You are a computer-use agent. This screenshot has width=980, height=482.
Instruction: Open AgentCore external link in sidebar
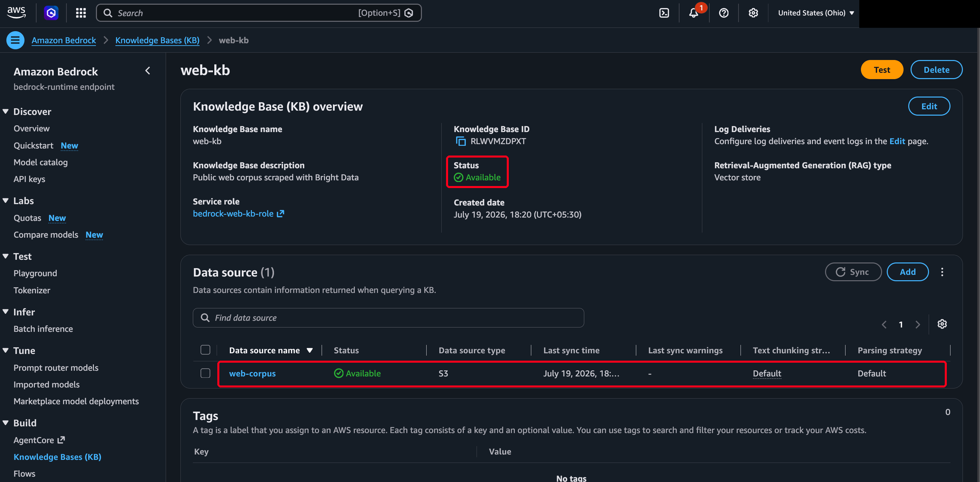pos(39,440)
